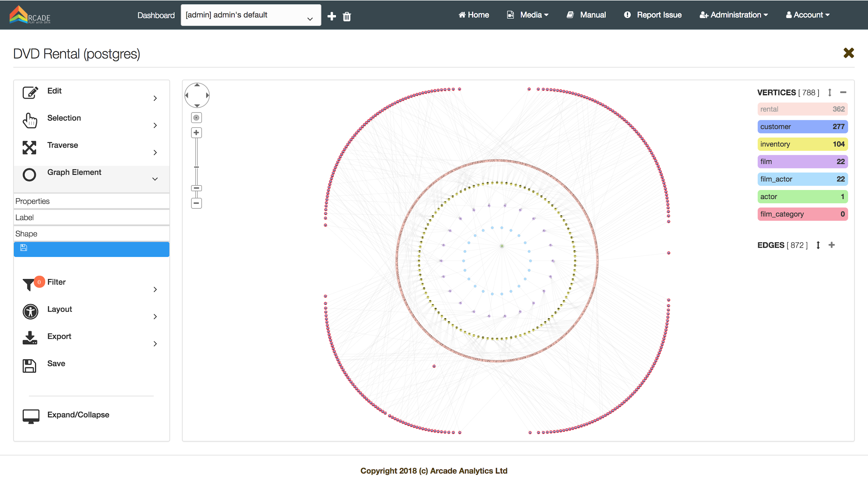Click the graph zoom-in plus button
Viewport: 868px width, 485px height.
click(x=196, y=133)
